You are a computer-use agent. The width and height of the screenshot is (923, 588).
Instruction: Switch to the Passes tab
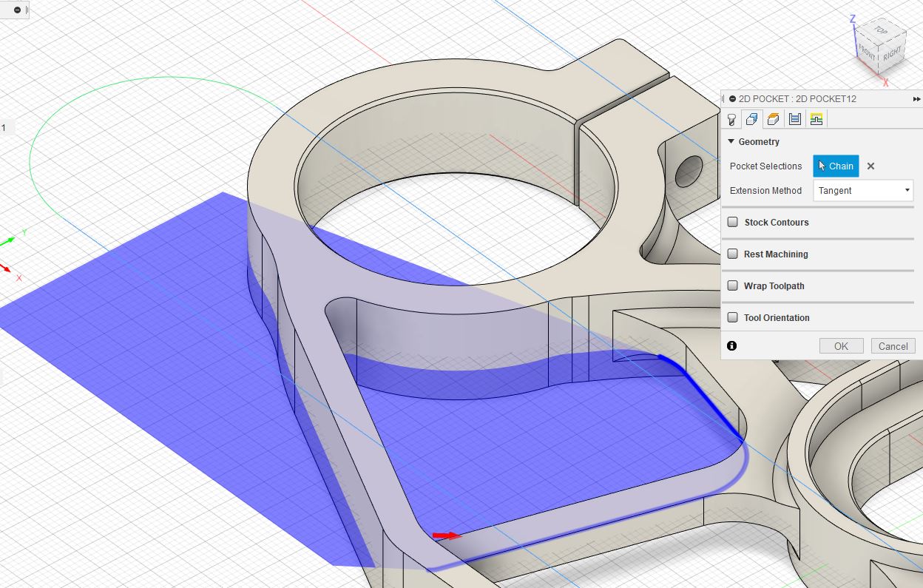[x=794, y=118]
